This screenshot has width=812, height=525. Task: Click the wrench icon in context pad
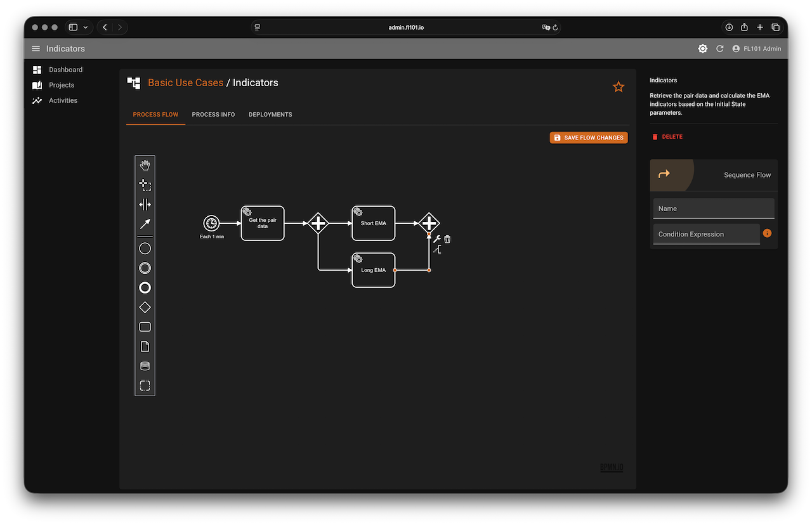pyautogui.click(x=436, y=239)
